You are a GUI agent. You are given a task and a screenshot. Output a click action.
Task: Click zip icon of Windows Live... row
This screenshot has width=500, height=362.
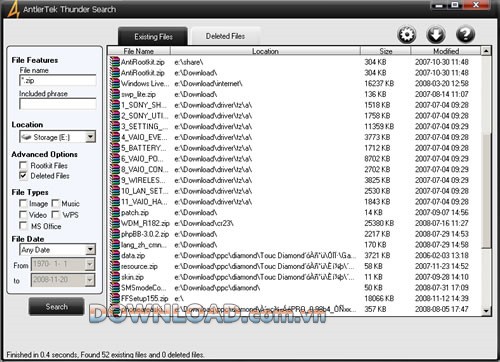click(x=115, y=83)
